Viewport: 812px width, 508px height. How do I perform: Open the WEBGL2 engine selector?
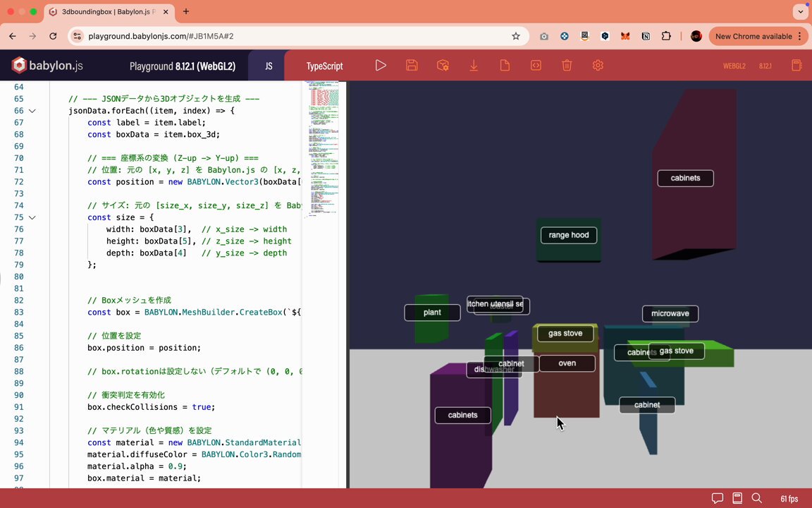pos(734,66)
